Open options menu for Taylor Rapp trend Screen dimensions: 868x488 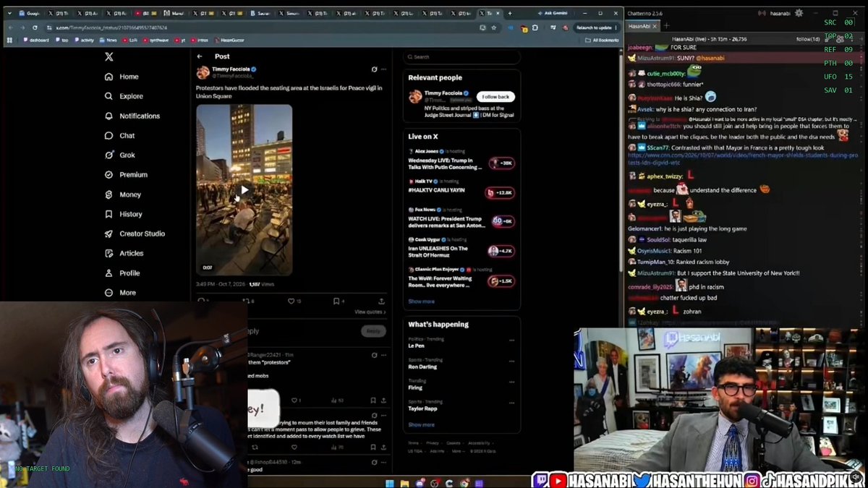pyautogui.click(x=511, y=402)
